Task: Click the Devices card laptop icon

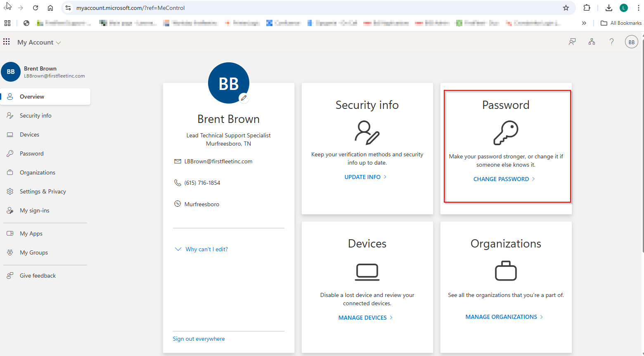Action: [367, 272]
